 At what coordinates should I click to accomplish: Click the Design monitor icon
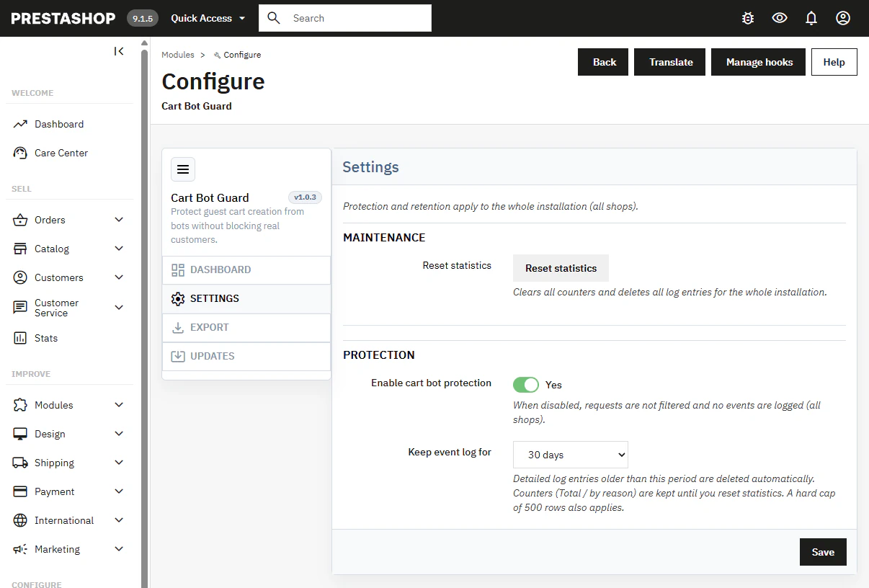20,434
